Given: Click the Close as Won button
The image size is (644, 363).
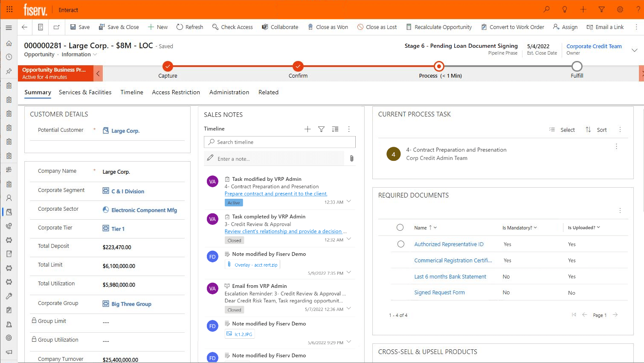Looking at the screenshot, I should point(328,27).
